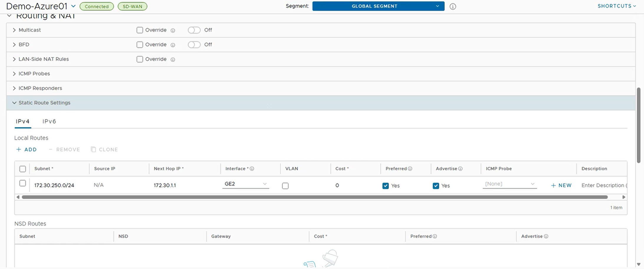Open the ICMP Probe [None] dropdown
This screenshot has width=644, height=269.
[x=510, y=184]
